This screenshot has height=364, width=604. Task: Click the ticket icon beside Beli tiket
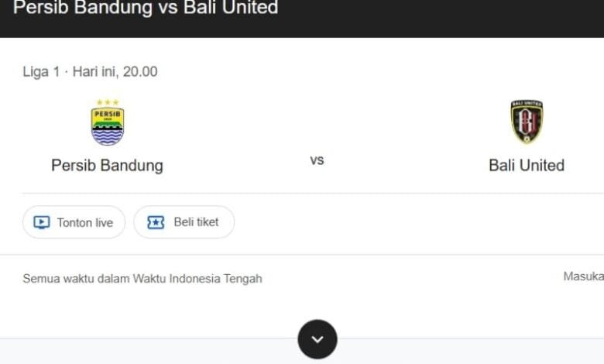click(156, 222)
